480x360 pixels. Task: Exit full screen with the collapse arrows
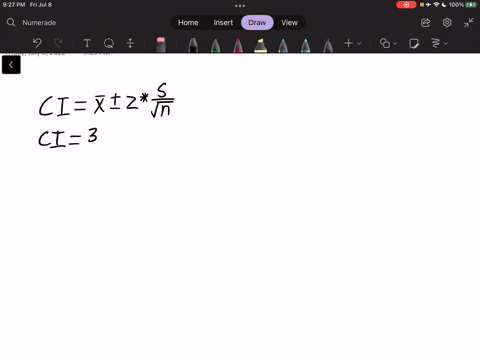coord(469,22)
